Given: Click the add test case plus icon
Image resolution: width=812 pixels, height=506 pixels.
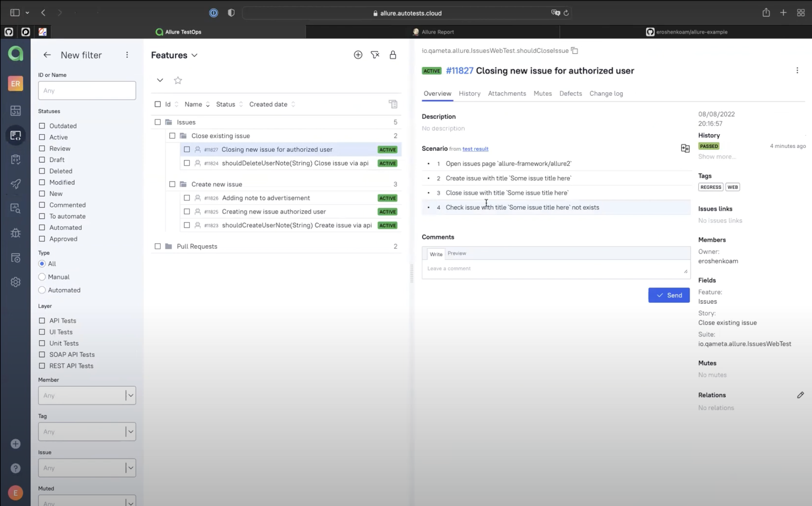Looking at the screenshot, I should (358, 55).
